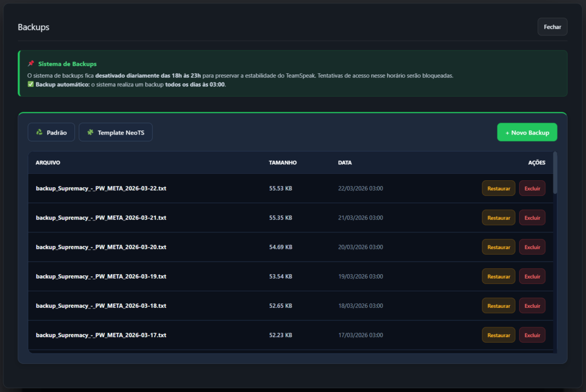Toggle the Backup automático checkbox
Image resolution: width=586 pixels, height=392 pixels.
coord(30,84)
